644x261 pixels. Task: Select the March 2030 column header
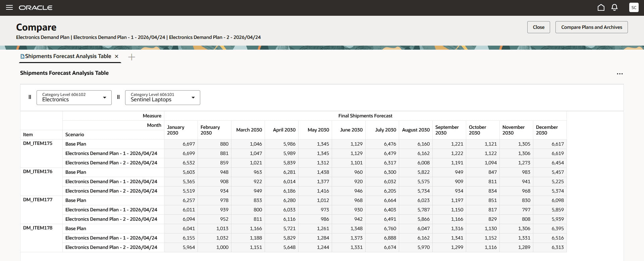[x=248, y=130]
